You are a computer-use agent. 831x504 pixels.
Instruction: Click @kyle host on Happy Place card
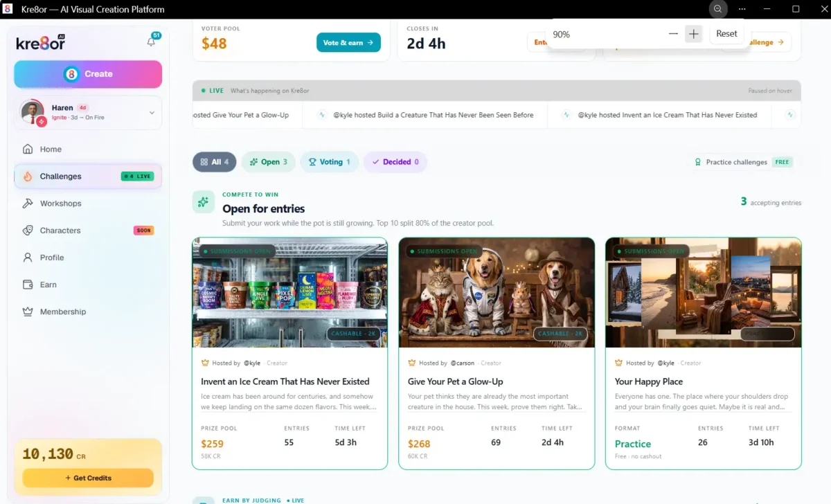(666, 363)
